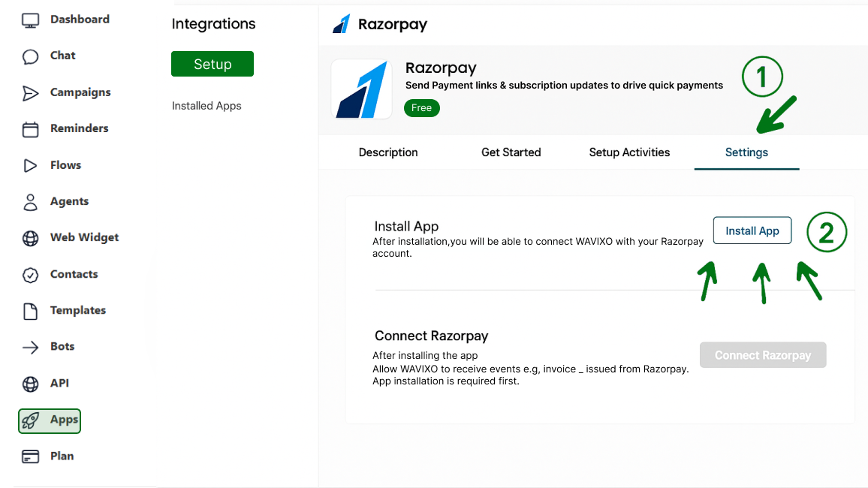Select the Apps rocket menu item
868x488 pixels.
[x=50, y=420]
